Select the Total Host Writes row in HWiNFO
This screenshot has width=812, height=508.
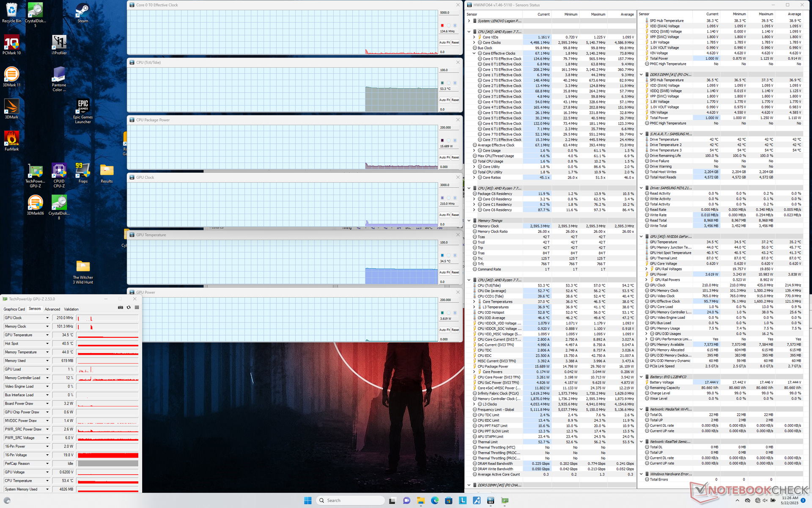pos(724,172)
